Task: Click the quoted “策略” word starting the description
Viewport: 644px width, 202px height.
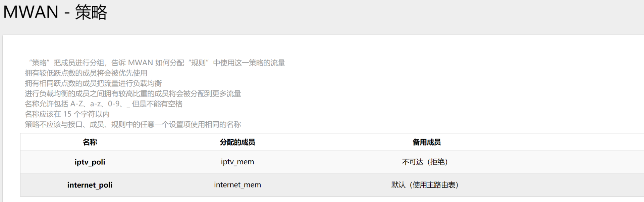Action: point(39,63)
